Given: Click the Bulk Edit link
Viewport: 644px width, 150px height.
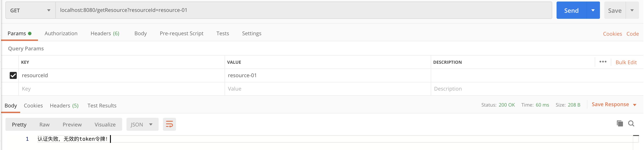Looking at the screenshot, I should [626, 62].
